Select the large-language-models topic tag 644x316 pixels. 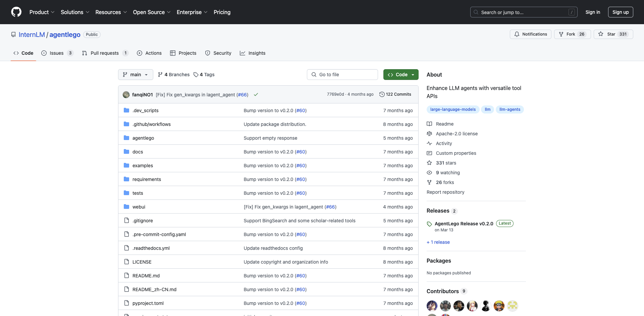click(x=453, y=109)
